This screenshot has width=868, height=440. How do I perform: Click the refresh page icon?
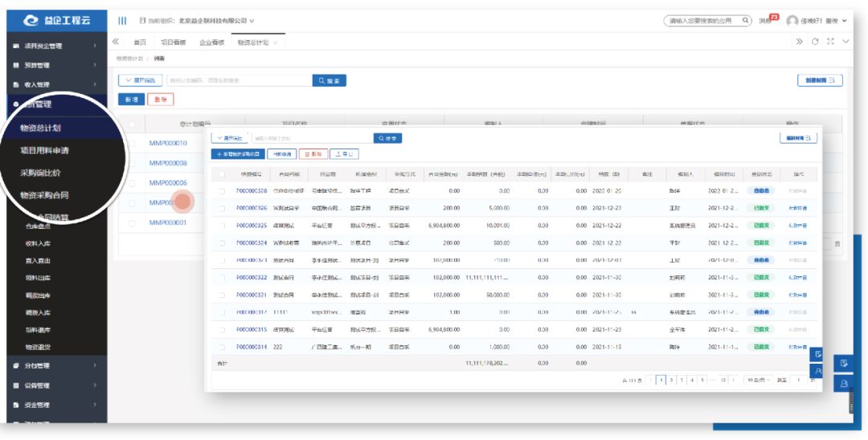click(x=815, y=42)
